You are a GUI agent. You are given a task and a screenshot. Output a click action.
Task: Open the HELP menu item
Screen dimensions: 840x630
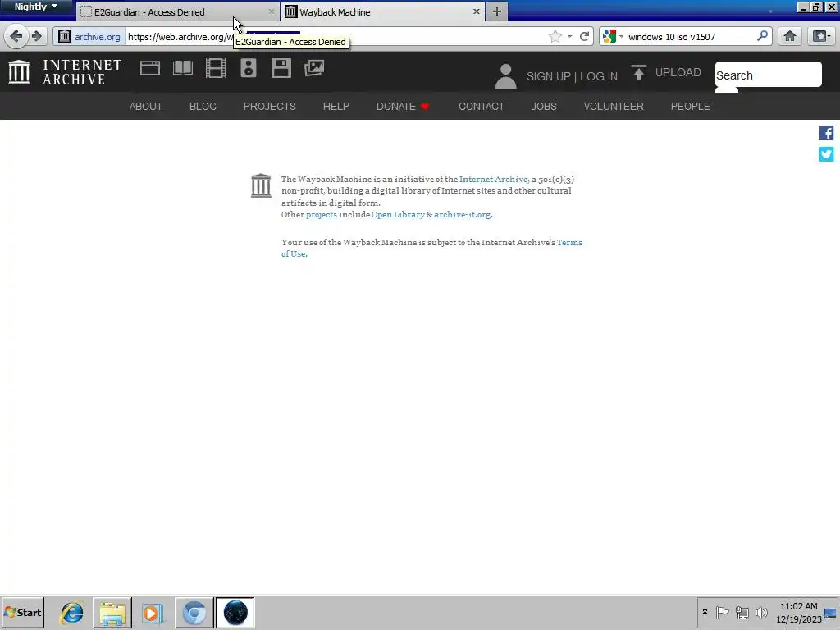coord(336,106)
